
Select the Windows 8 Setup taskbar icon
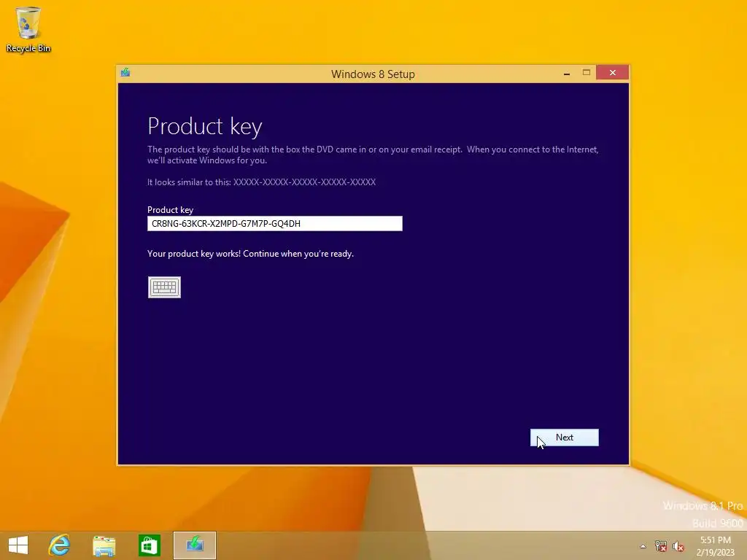(194, 545)
